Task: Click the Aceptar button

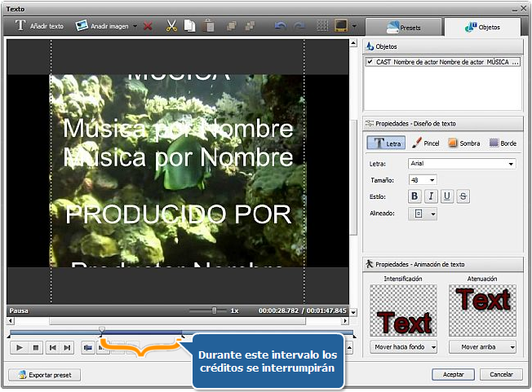Action: pyautogui.click(x=453, y=374)
